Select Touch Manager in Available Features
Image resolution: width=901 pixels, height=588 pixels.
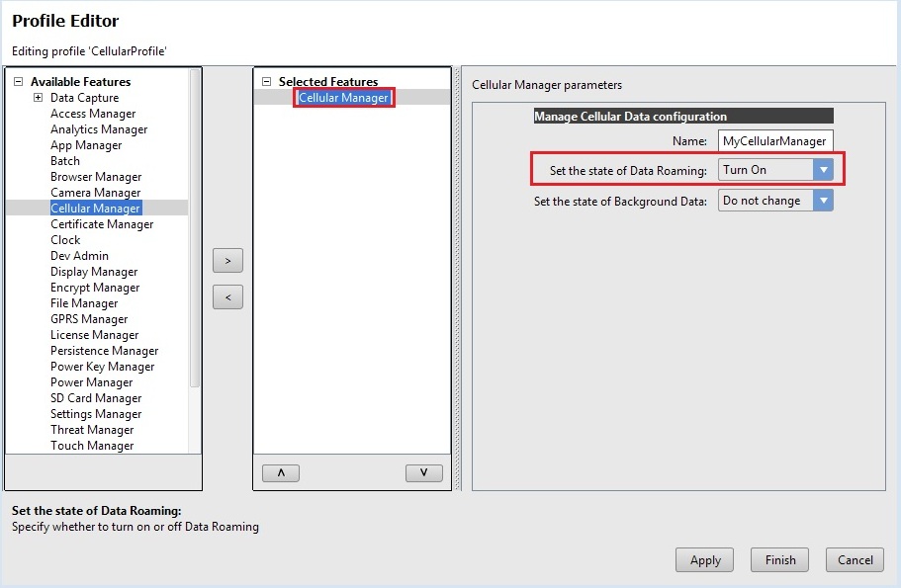(x=92, y=446)
